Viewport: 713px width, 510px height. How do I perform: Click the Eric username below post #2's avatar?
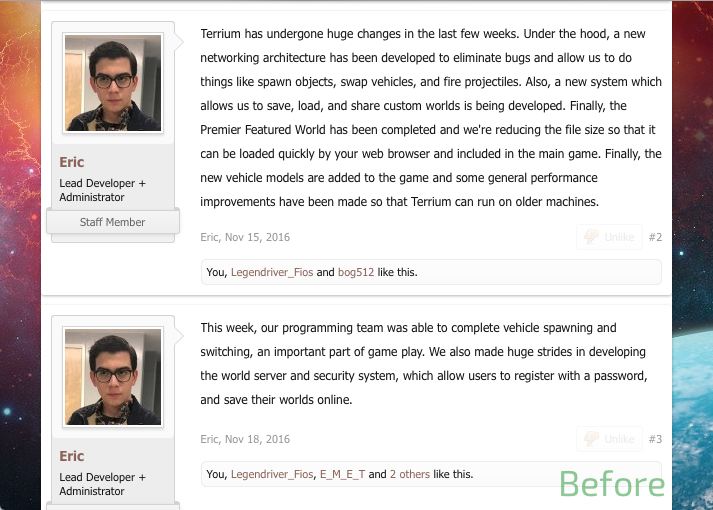tap(72, 162)
